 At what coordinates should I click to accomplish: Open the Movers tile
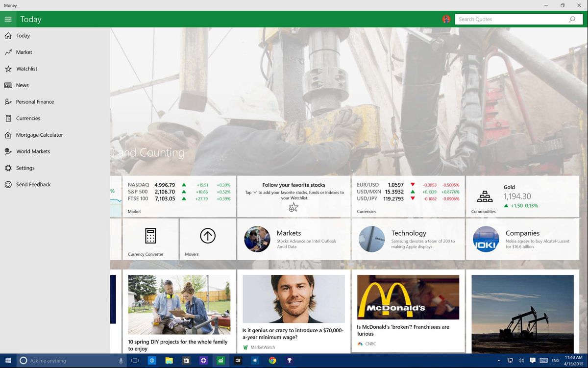pyautogui.click(x=207, y=239)
